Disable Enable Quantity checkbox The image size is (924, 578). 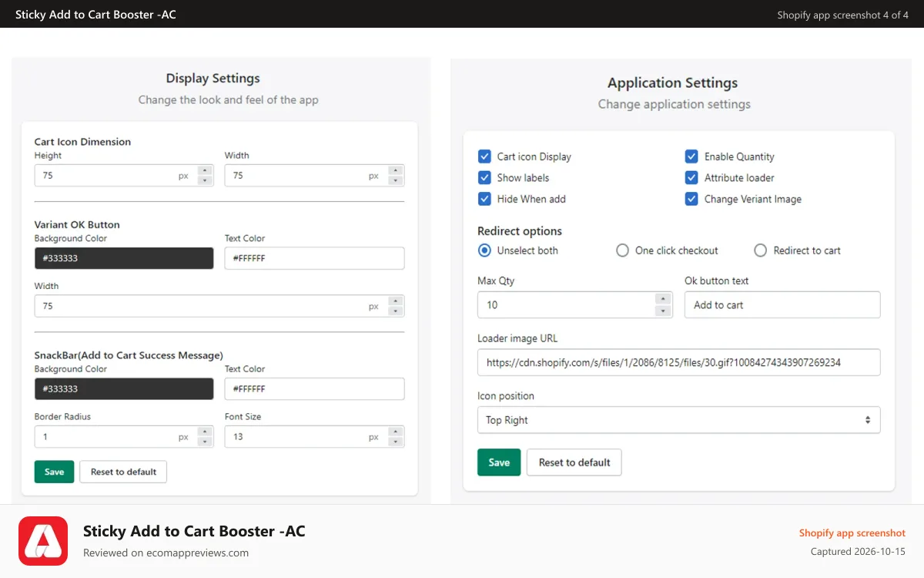pyautogui.click(x=691, y=156)
